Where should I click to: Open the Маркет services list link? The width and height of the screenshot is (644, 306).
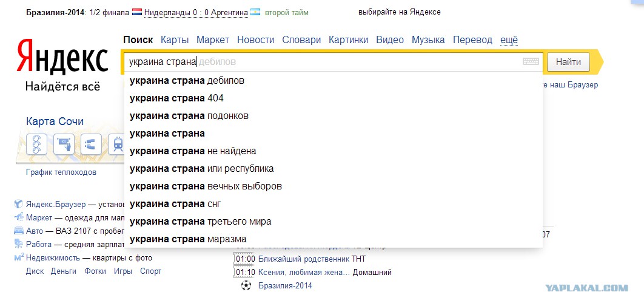pos(39,217)
